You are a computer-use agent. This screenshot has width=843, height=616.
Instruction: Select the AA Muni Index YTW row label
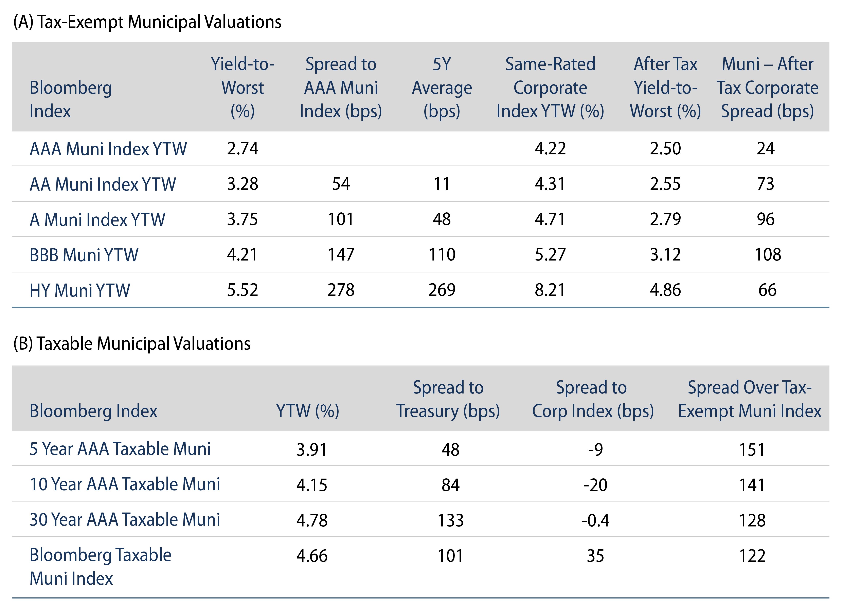point(103,184)
